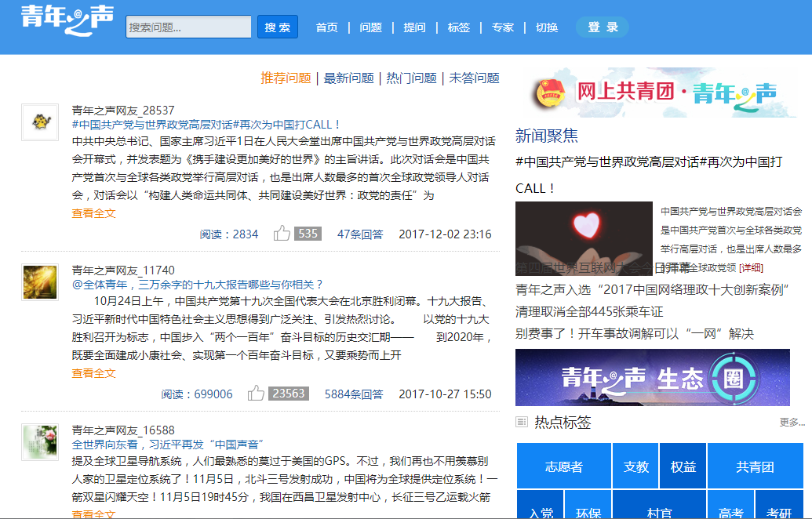Open avatar of user 青年之声网友_28537
812x519 pixels.
[x=40, y=122]
